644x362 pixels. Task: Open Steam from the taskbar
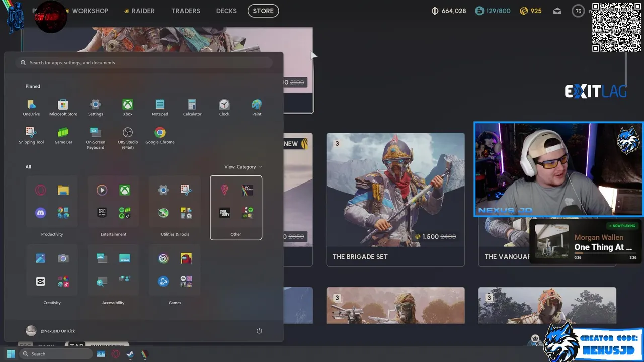[x=130, y=354]
